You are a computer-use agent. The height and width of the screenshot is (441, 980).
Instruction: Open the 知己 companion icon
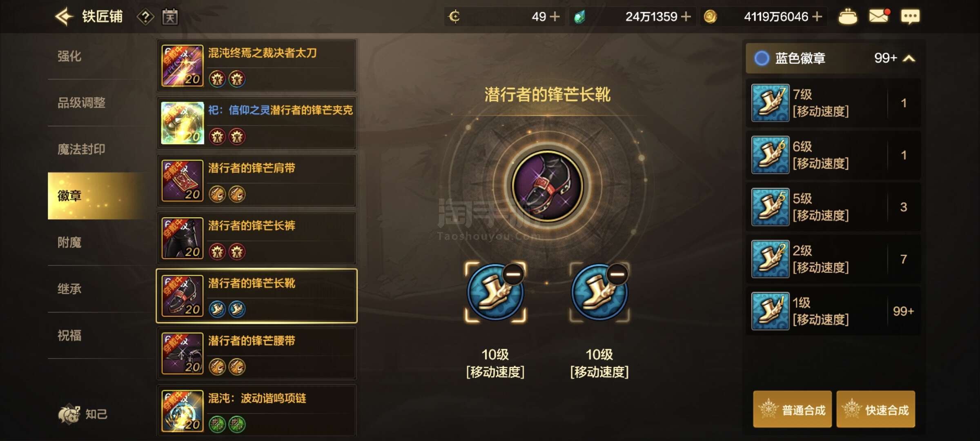point(83,414)
